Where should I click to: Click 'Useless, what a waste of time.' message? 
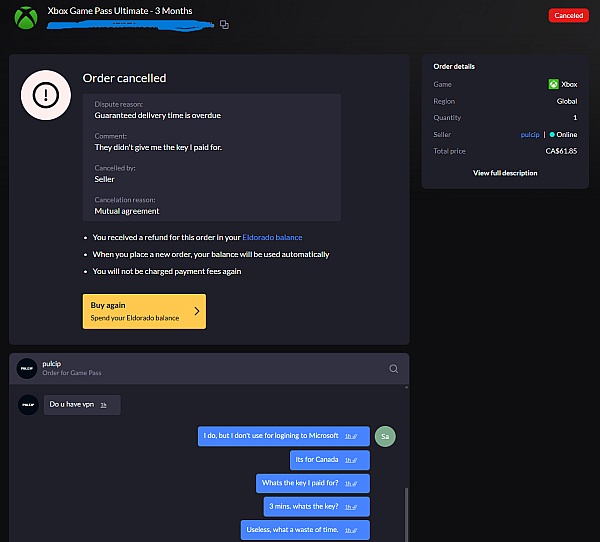[x=305, y=530]
